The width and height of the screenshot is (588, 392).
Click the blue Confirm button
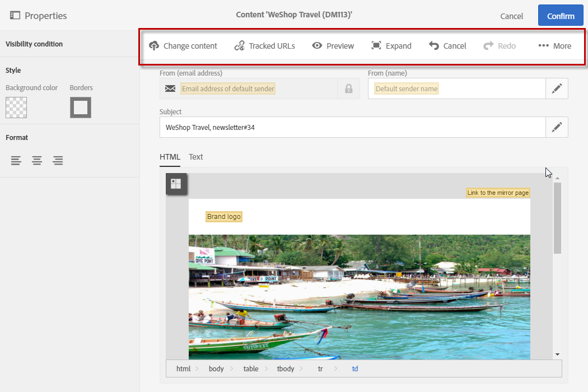coord(561,16)
